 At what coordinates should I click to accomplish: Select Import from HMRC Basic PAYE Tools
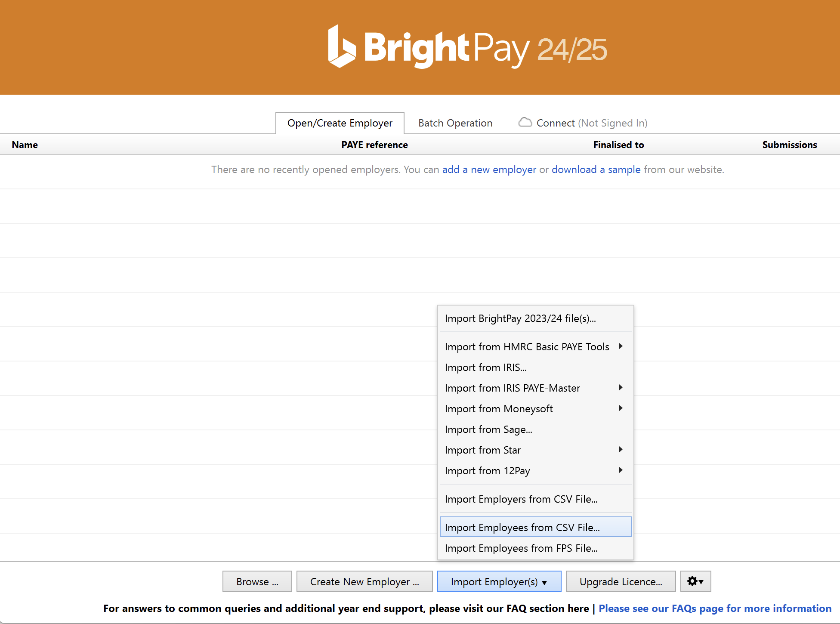(x=535, y=347)
